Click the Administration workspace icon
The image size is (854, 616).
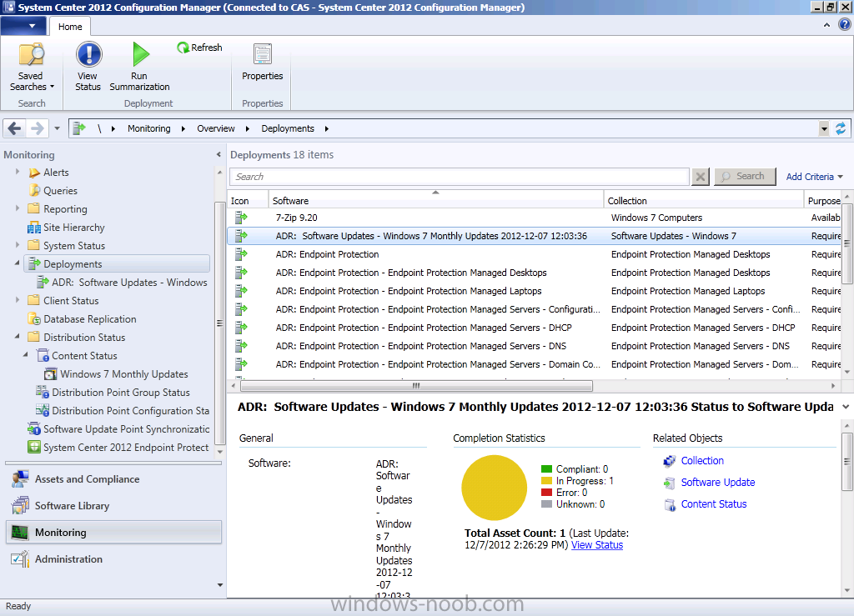(x=20, y=558)
